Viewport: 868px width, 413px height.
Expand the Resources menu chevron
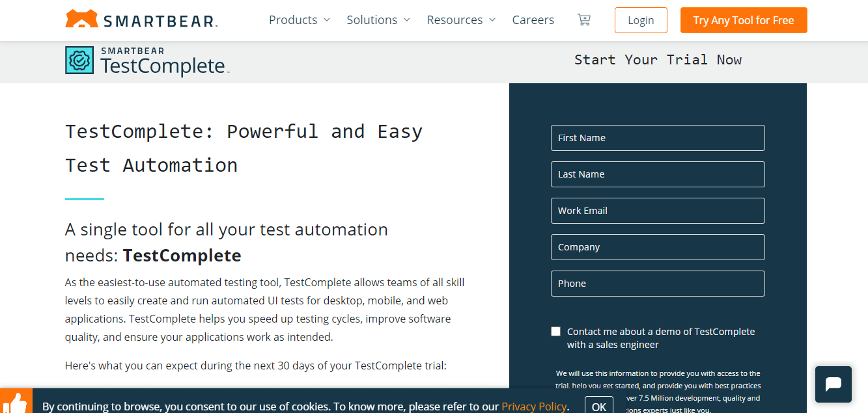(492, 20)
